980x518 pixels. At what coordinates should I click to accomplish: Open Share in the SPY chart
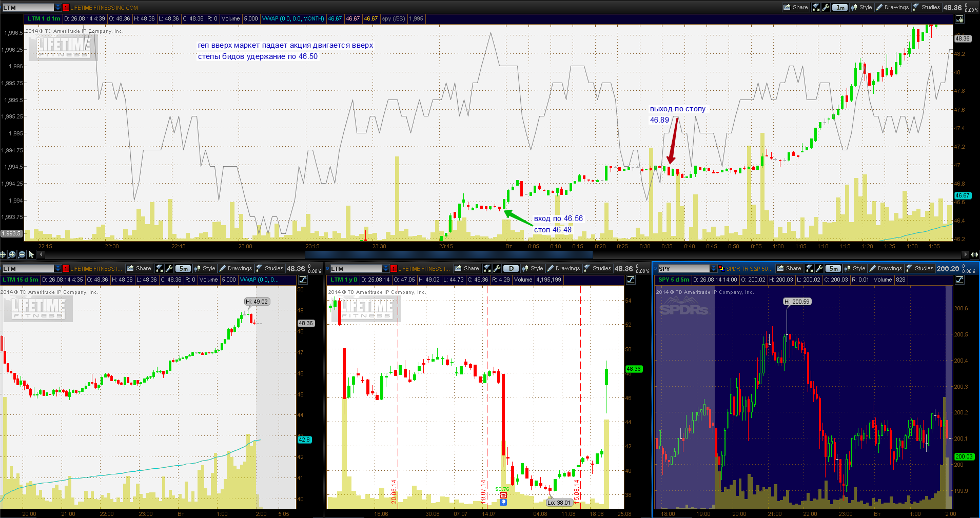pos(789,268)
